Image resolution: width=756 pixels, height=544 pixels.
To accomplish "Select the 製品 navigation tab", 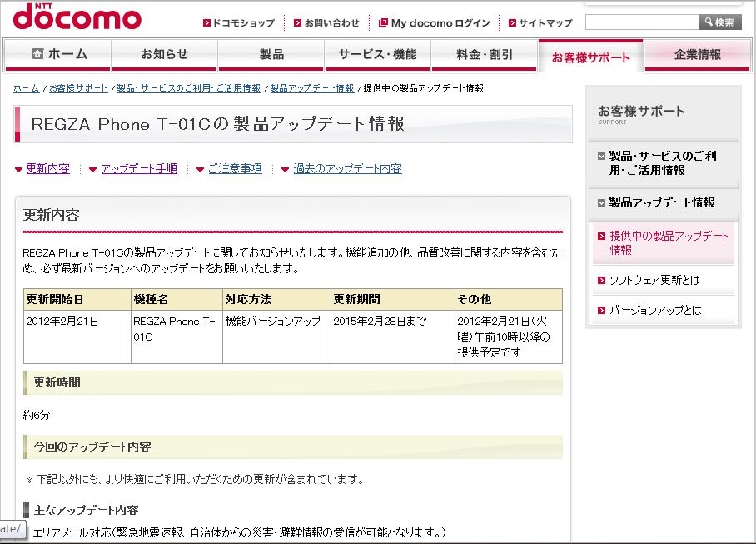I will click(271, 54).
